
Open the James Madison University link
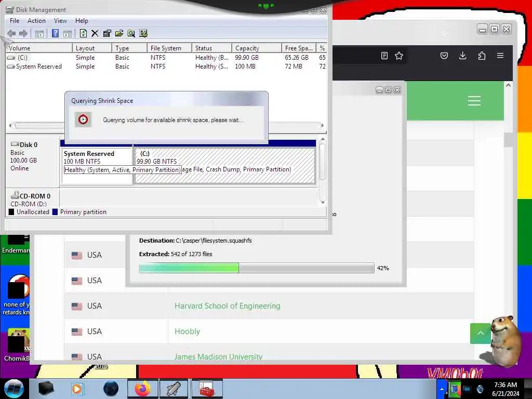tap(218, 357)
